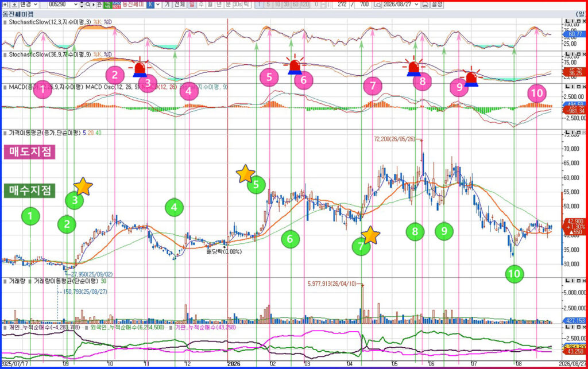Open the stock code 005290 dropdown arrow

tap(75, 5)
